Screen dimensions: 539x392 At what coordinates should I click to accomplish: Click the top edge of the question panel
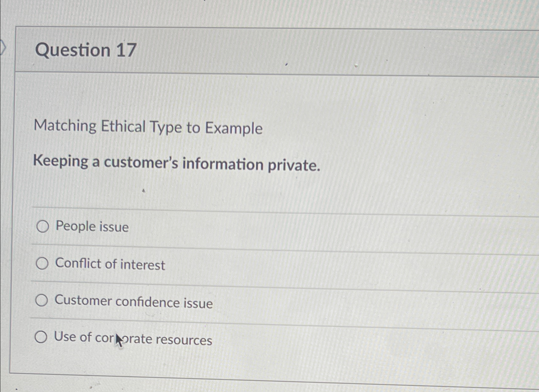point(254,29)
